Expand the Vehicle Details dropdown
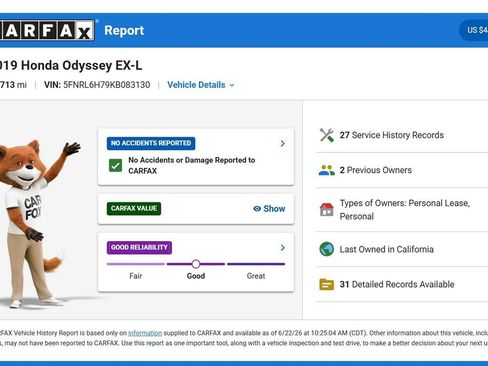Screen dimensions: 488x366 (201, 85)
